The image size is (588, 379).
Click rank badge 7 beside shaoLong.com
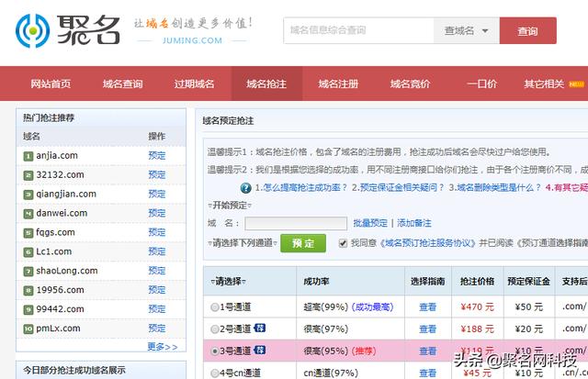click(28, 271)
